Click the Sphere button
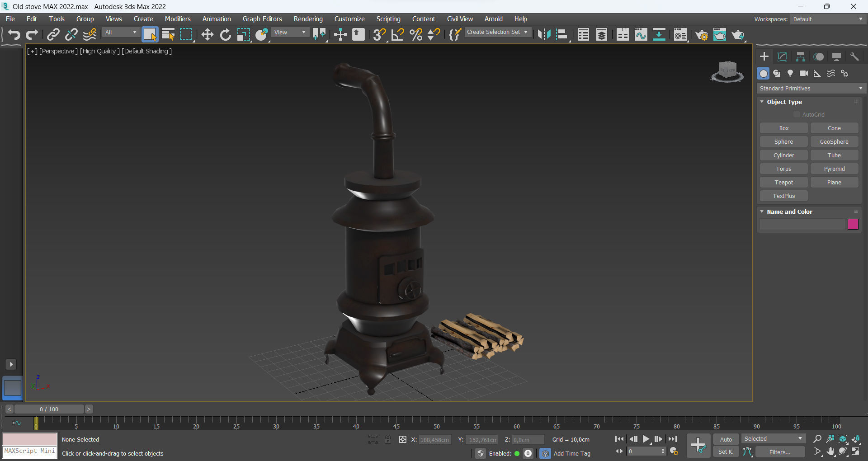868x461 pixels. (x=783, y=141)
